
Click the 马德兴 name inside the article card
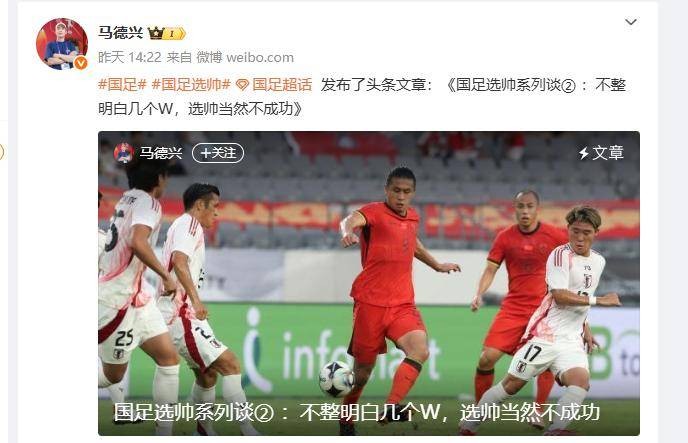coord(161,153)
